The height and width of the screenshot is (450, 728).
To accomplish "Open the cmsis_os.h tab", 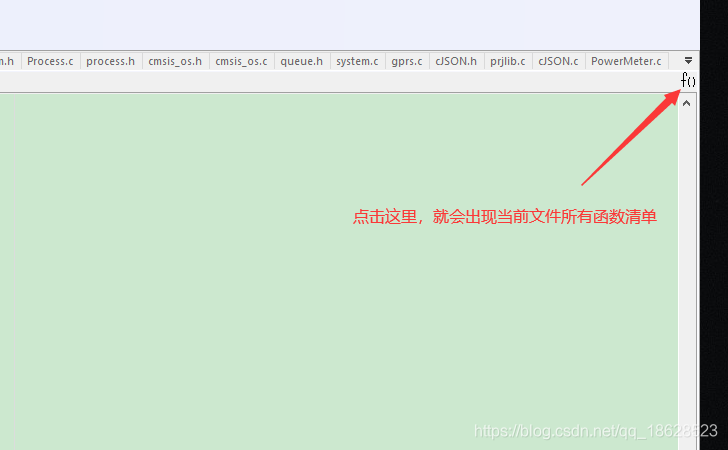I will point(175,61).
